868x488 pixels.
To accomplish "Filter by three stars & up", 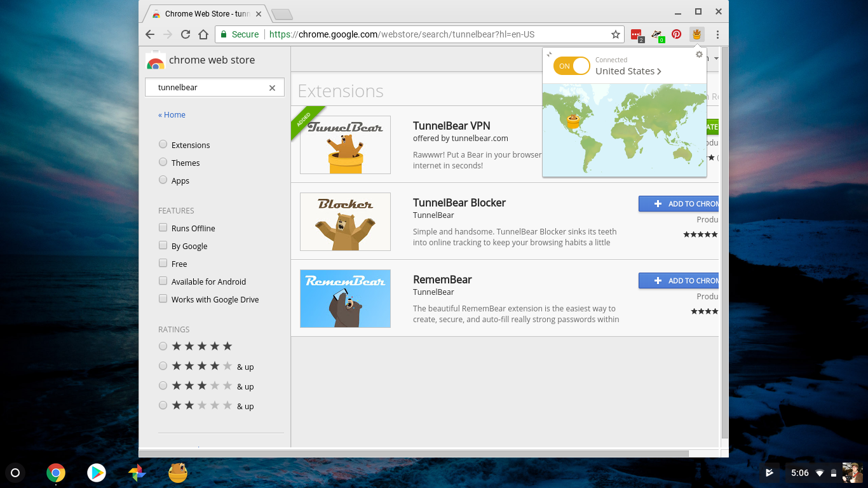I will click(163, 386).
